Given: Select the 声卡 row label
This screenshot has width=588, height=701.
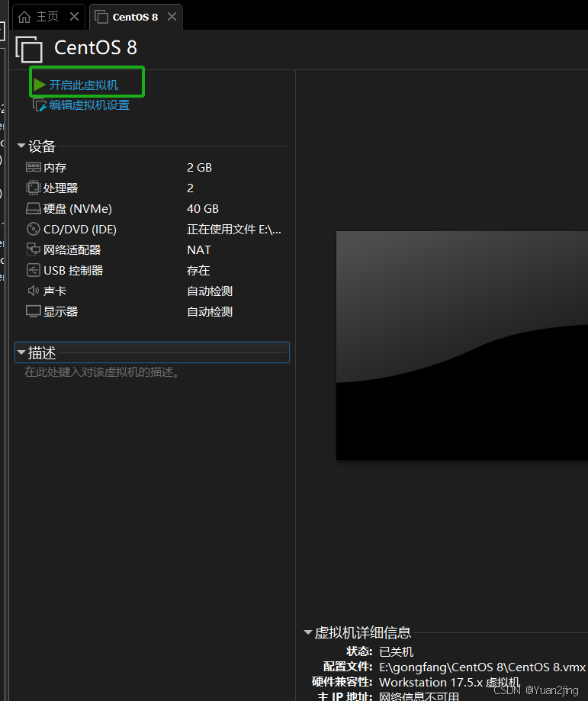Looking at the screenshot, I should click(55, 291).
